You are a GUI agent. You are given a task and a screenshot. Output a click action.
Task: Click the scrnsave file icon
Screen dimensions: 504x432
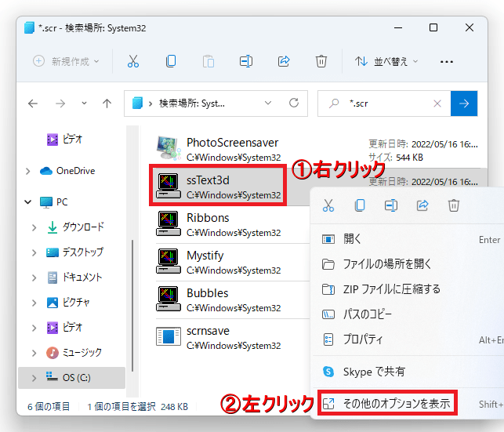pyautogui.click(x=169, y=336)
